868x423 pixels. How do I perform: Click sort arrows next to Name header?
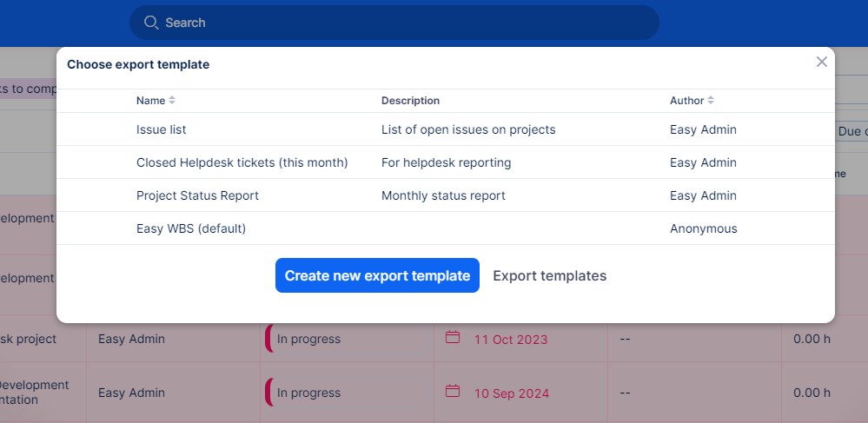coord(172,101)
